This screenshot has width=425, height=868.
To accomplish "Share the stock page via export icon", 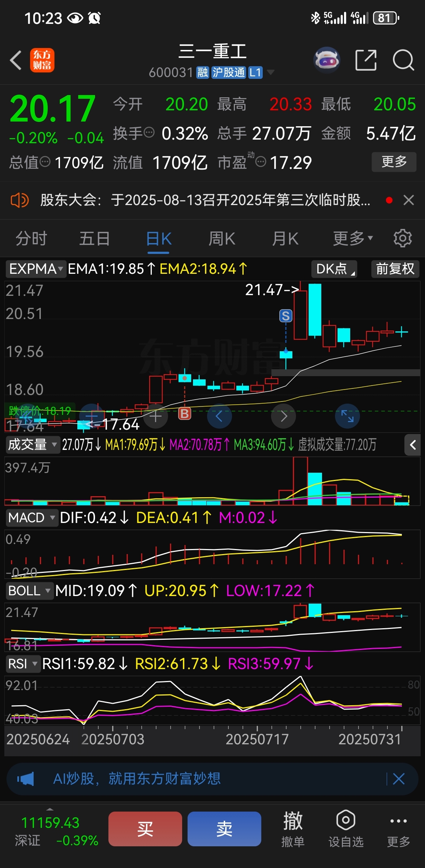I will tap(366, 60).
